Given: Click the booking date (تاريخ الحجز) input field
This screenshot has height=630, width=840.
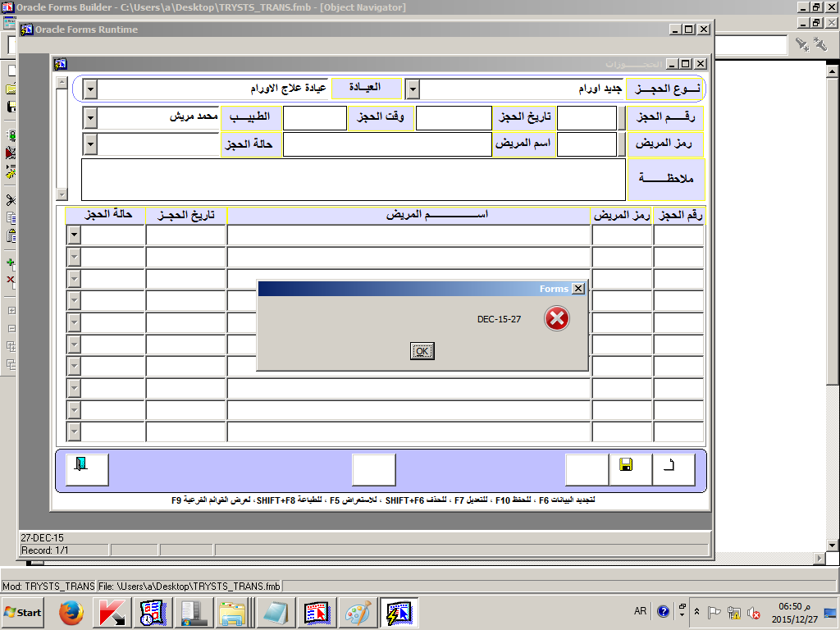Looking at the screenshot, I should point(453,117).
